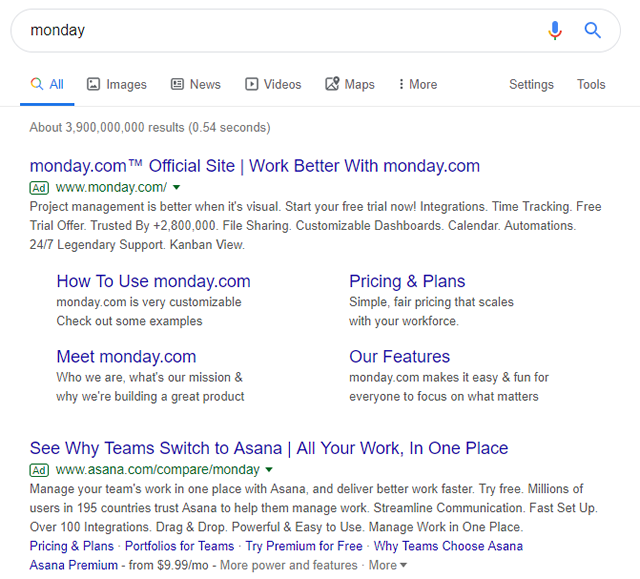Open the Settings menu
Screen dimensions: 640x579
pos(531,85)
